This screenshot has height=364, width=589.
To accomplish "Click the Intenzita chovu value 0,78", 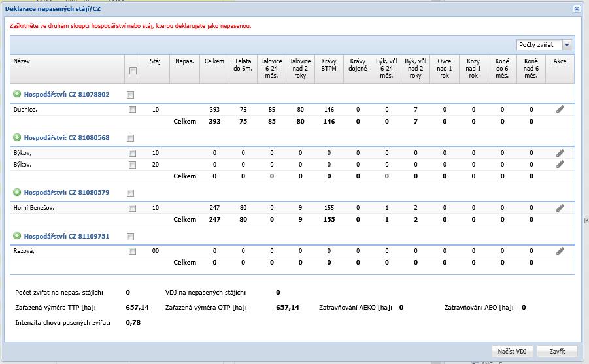I will click(x=133, y=322).
